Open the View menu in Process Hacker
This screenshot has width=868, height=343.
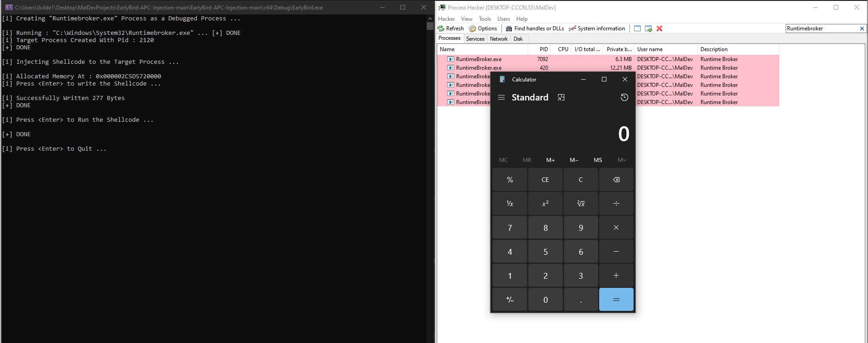[x=467, y=19]
